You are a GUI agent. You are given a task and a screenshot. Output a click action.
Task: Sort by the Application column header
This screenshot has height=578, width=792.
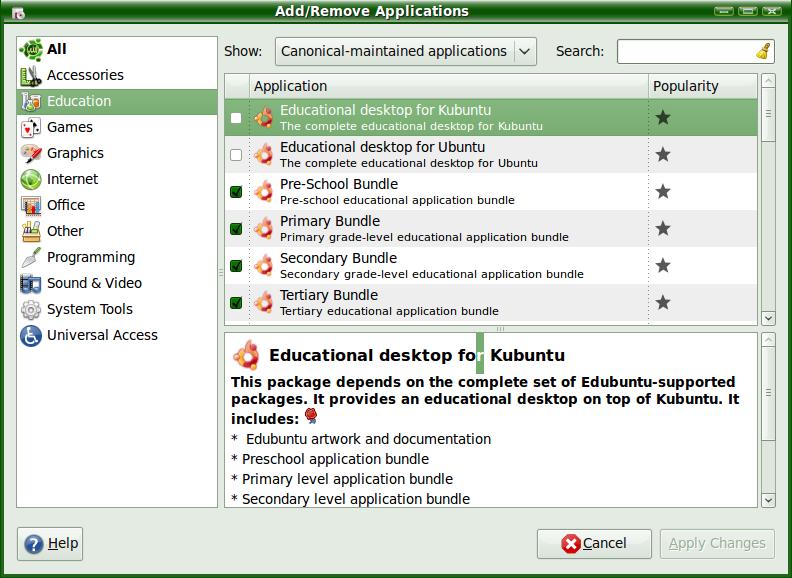448,86
